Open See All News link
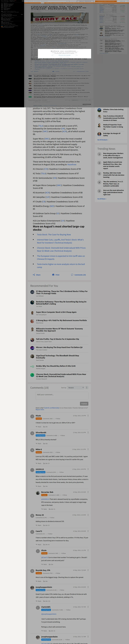The image size is (129, 644). point(102,199)
